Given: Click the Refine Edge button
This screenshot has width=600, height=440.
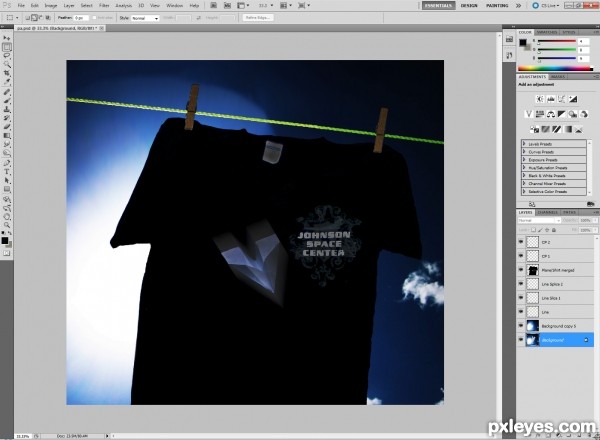Looking at the screenshot, I should tap(258, 18).
